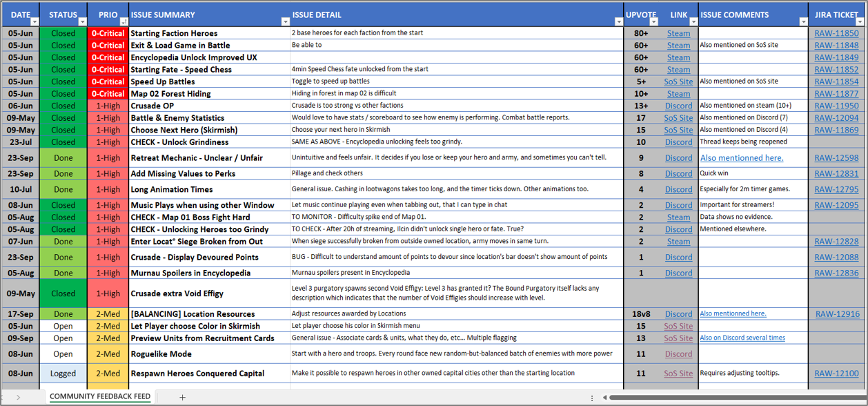Image resolution: width=868 pixels, height=406 pixels.
Task: Open the PRIO column filter button
Action: (x=124, y=22)
